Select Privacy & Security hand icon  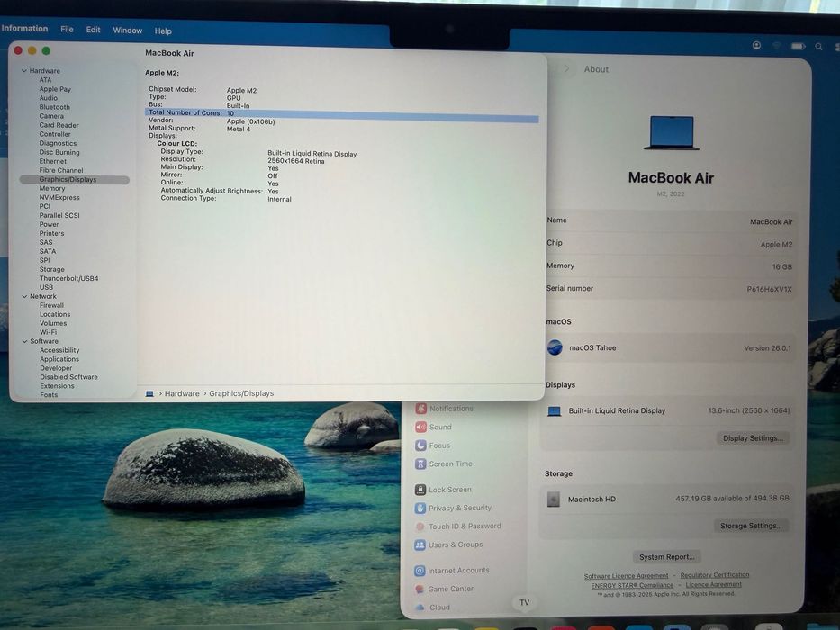pyautogui.click(x=420, y=508)
